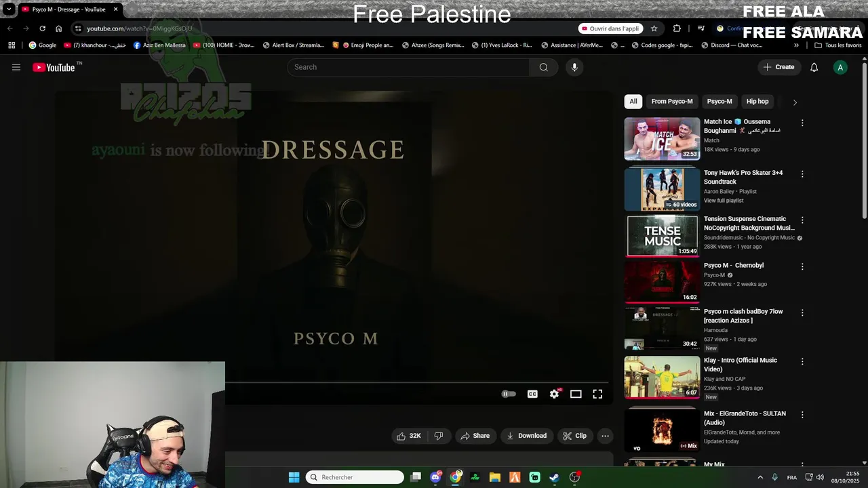The width and height of the screenshot is (868, 488).
Task: Enter full screen mode
Action: pos(597,394)
